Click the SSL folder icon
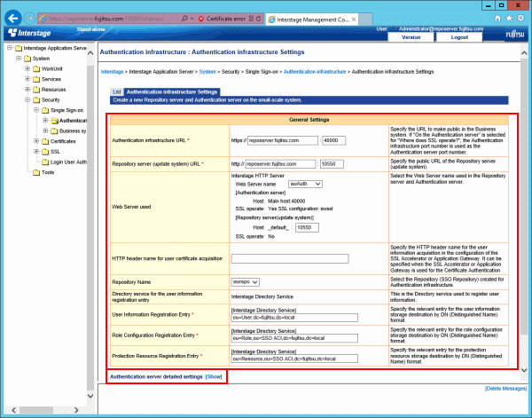The height and width of the screenshot is (418, 532). pos(45,152)
